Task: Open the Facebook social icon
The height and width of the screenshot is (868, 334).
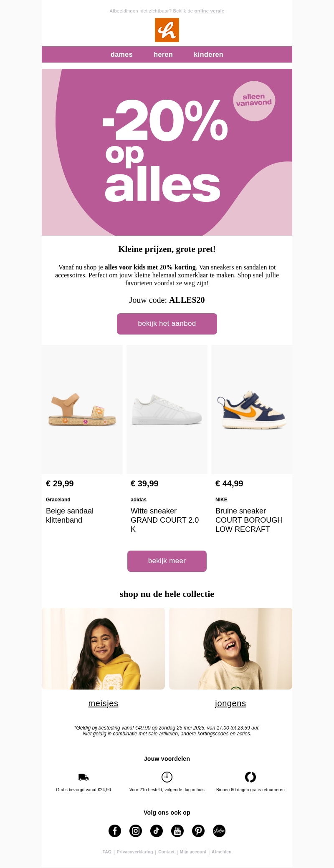Action: [x=115, y=830]
